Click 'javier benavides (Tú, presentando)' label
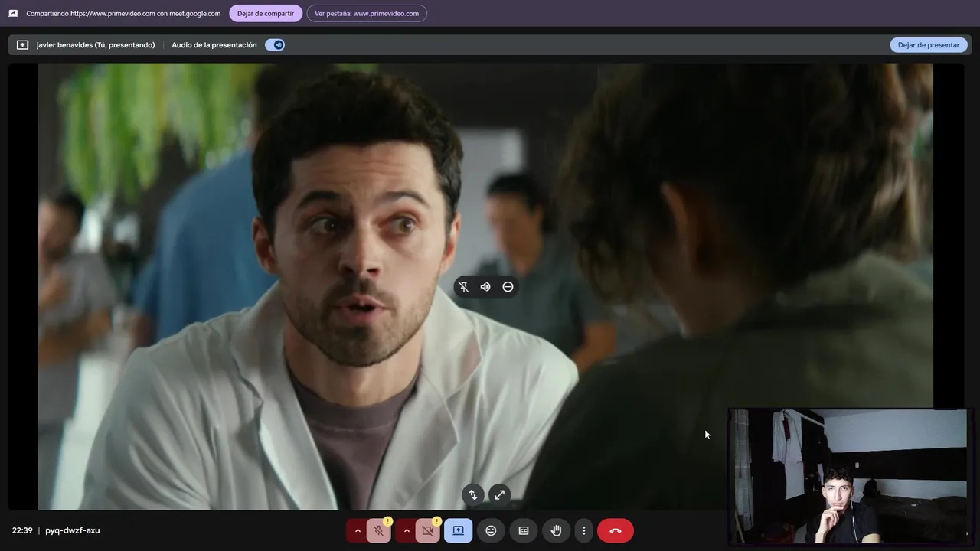Image resolution: width=980 pixels, height=551 pixels. pyautogui.click(x=96, y=45)
